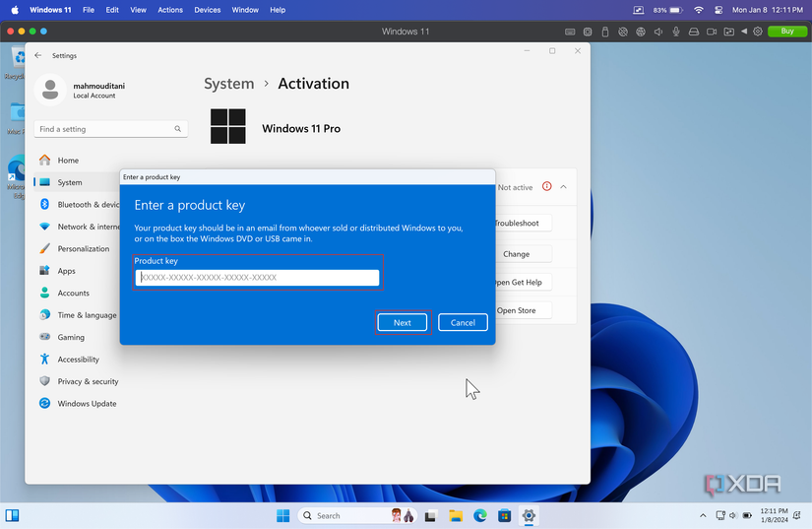
Task: Collapse the Parallels toolbar with triangle arrow
Action: pos(744,32)
